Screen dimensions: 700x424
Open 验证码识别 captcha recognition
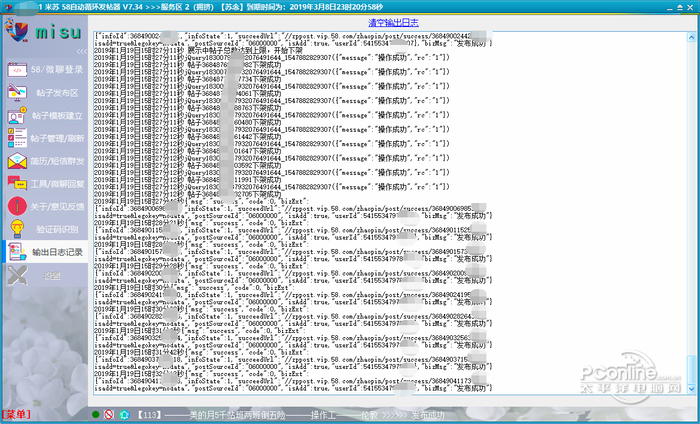coord(45,229)
